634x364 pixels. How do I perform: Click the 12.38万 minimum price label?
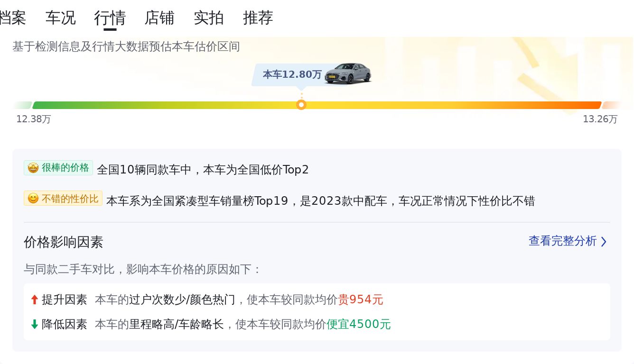(33, 119)
